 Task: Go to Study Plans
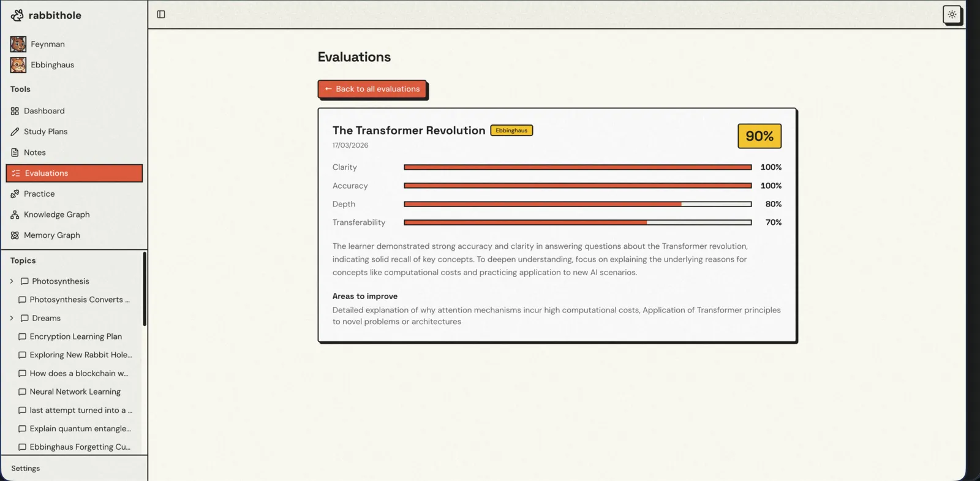[x=74, y=132]
